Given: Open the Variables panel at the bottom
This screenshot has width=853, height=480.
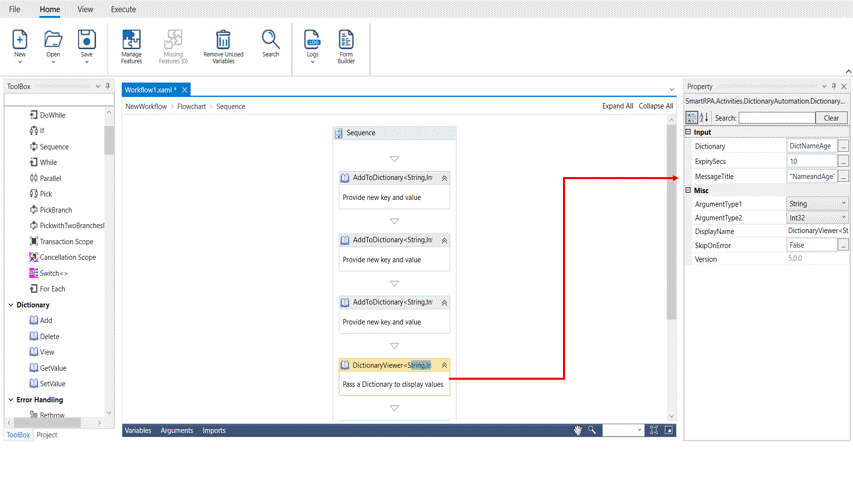Looking at the screenshot, I should (138, 431).
